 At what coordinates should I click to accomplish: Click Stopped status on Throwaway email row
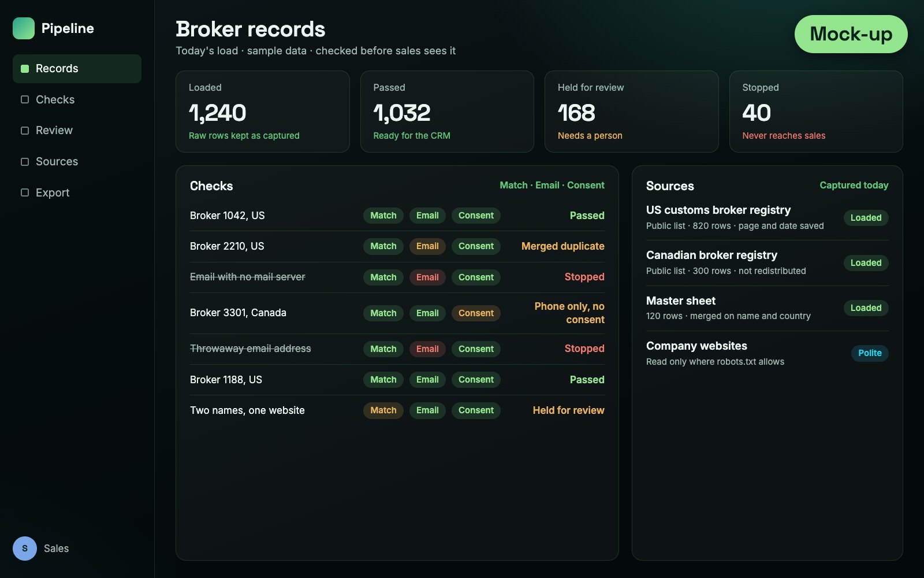tap(584, 349)
